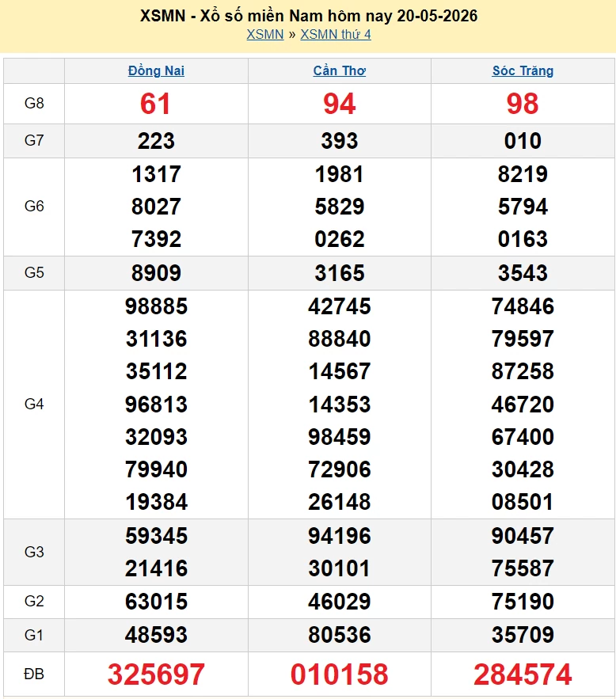616x699 pixels.
Task: Select G6 number 8219
Action: pyautogui.click(x=523, y=174)
